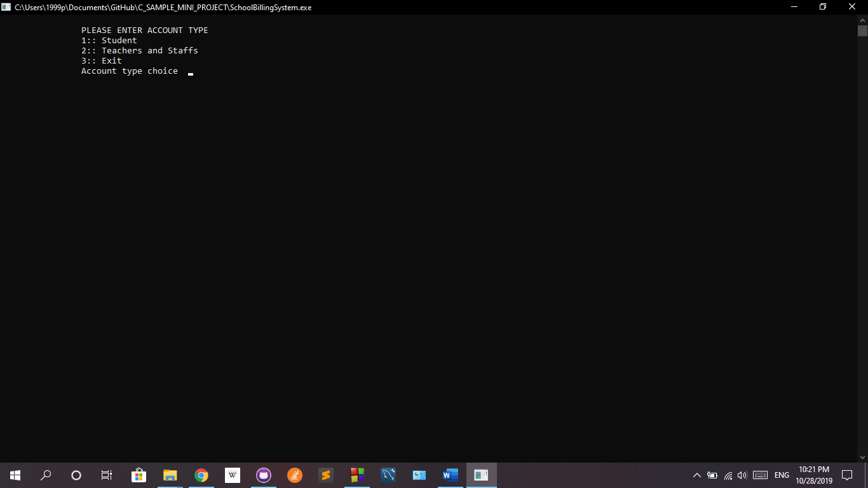Switch to Microsoft Word in taskbar

click(x=451, y=475)
